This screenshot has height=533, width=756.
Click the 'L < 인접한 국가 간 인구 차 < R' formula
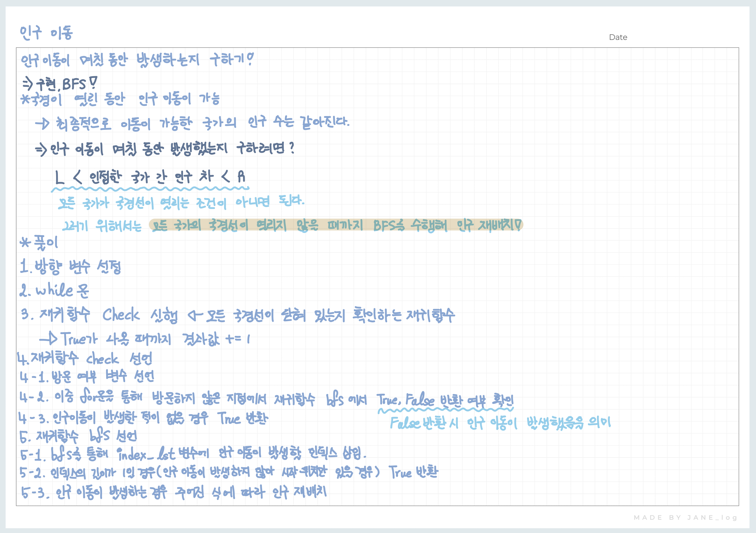(150, 177)
